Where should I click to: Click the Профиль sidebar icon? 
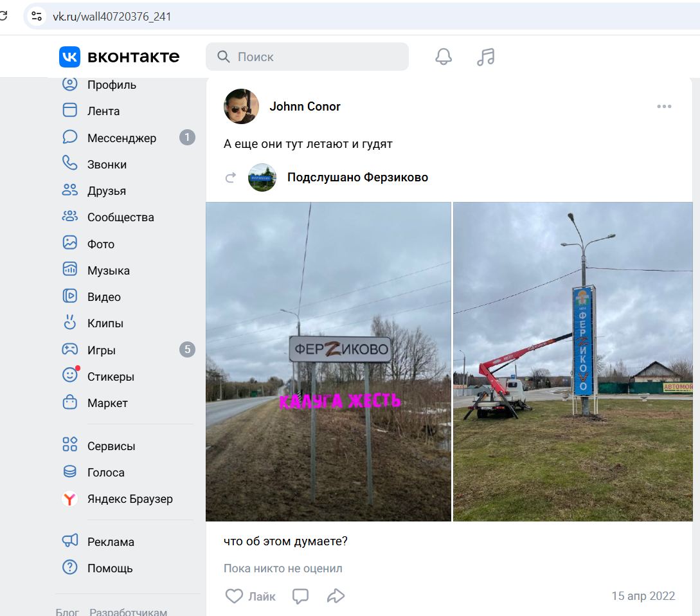point(69,84)
